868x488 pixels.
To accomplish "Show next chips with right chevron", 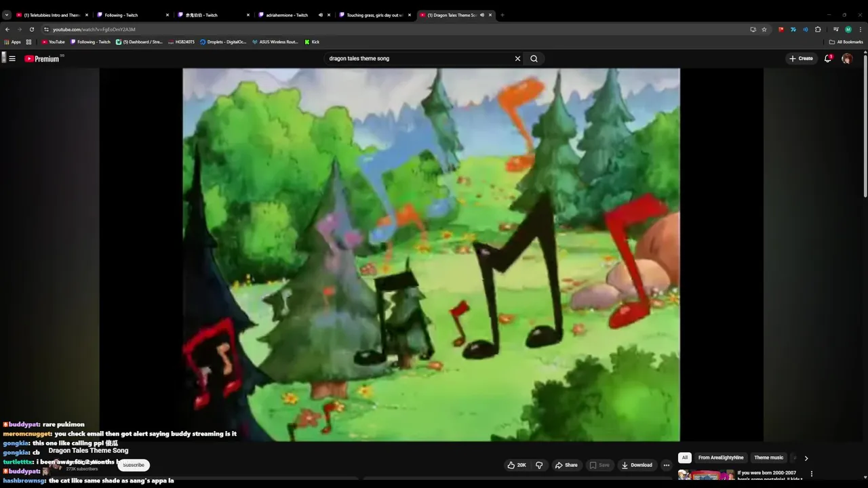I will coord(806,458).
